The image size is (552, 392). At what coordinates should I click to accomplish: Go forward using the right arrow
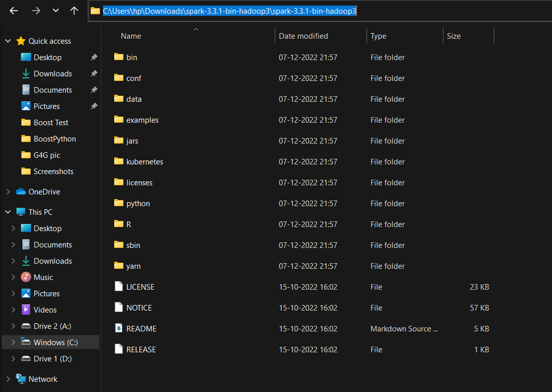click(36, 11)
